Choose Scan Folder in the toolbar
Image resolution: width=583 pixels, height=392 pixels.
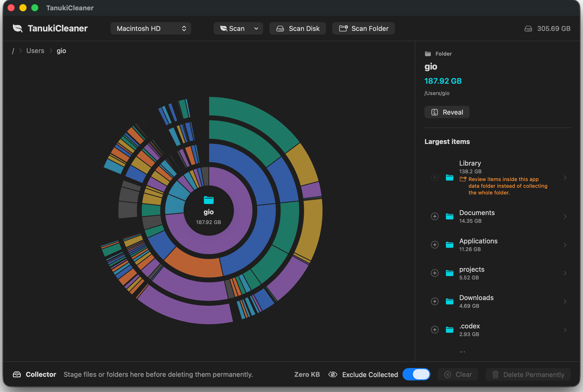click(363, 28)
